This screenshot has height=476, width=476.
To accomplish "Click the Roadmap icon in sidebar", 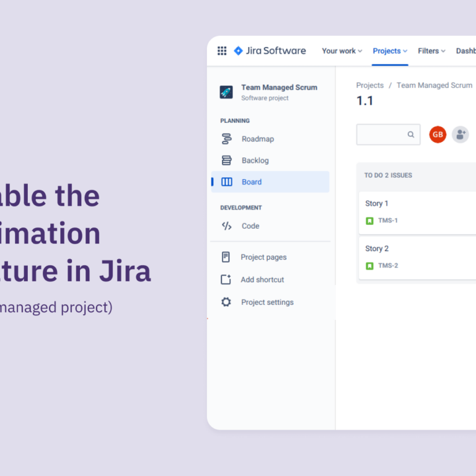I will (x=226, y=139).
